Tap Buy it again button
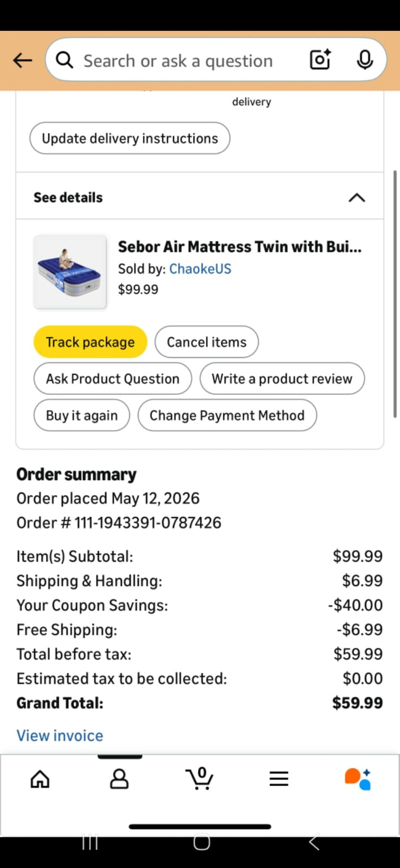 (x=82, y=416)
